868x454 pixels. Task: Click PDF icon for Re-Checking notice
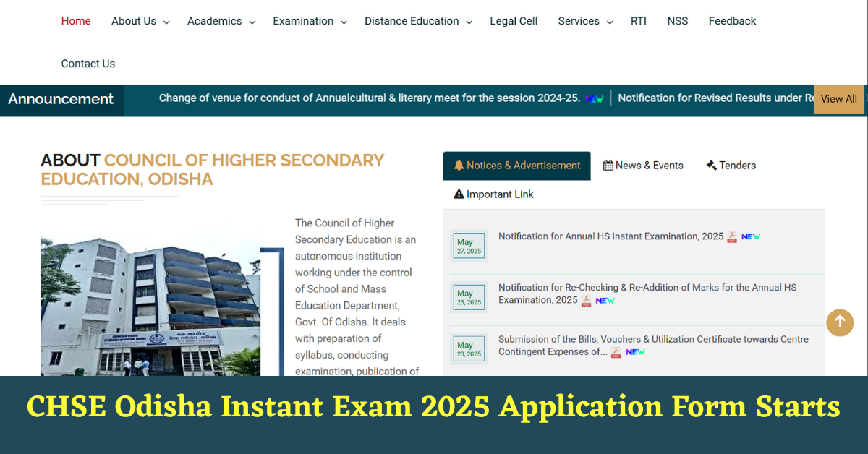587,301
